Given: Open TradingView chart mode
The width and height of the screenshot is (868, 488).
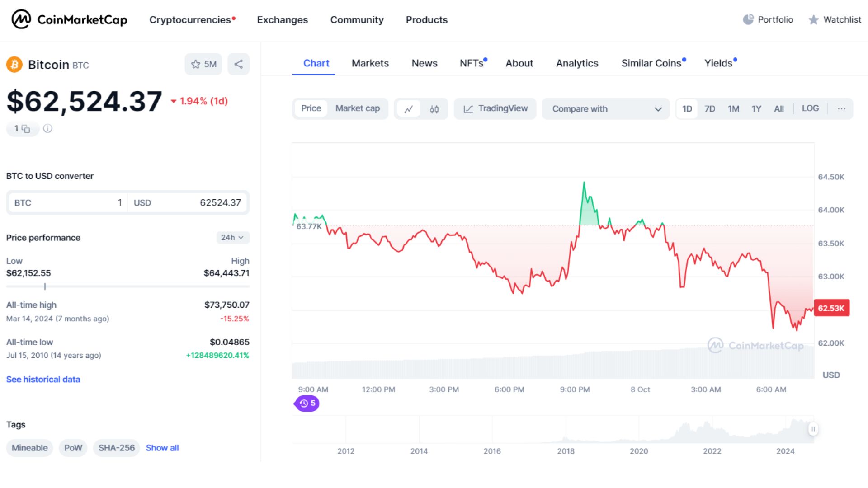Looking at the screenshot, I should coord(495,108).
